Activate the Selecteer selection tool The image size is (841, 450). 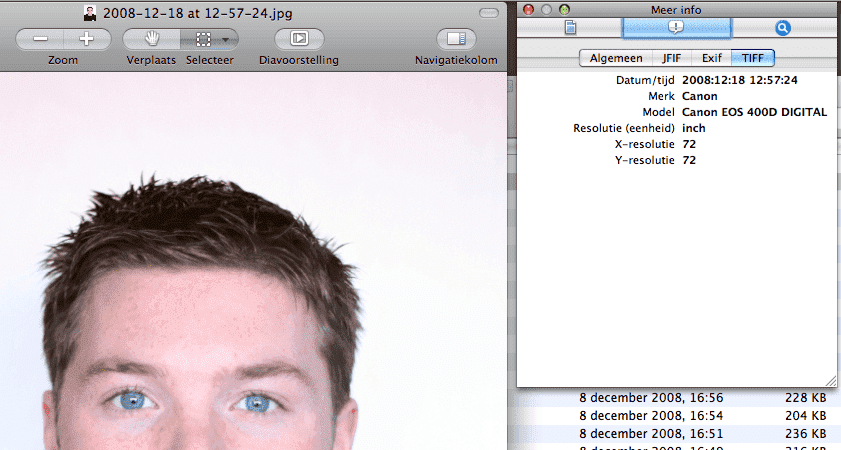tap(201, 39)
